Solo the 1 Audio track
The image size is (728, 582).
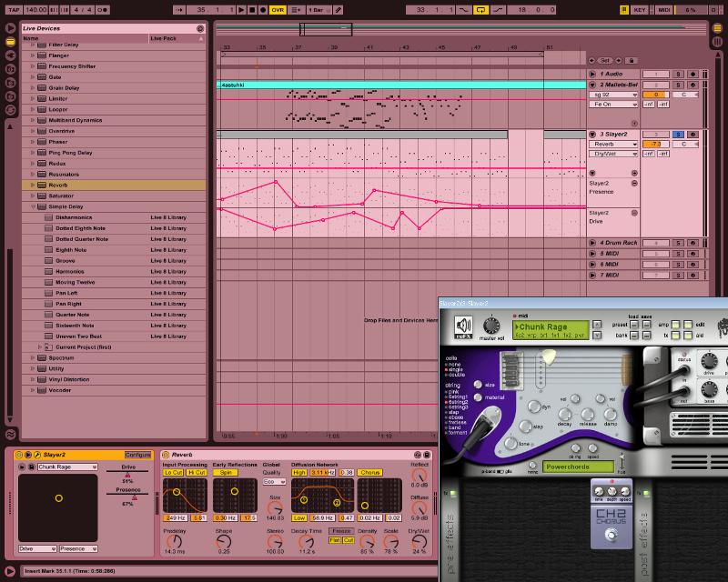tap(678, 74)
